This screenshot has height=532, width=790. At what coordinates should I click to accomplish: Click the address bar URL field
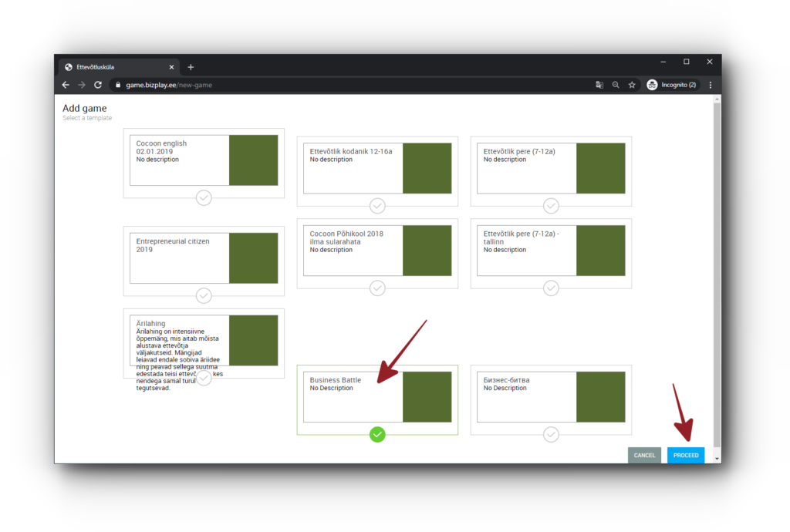click(x=347, y=85)
